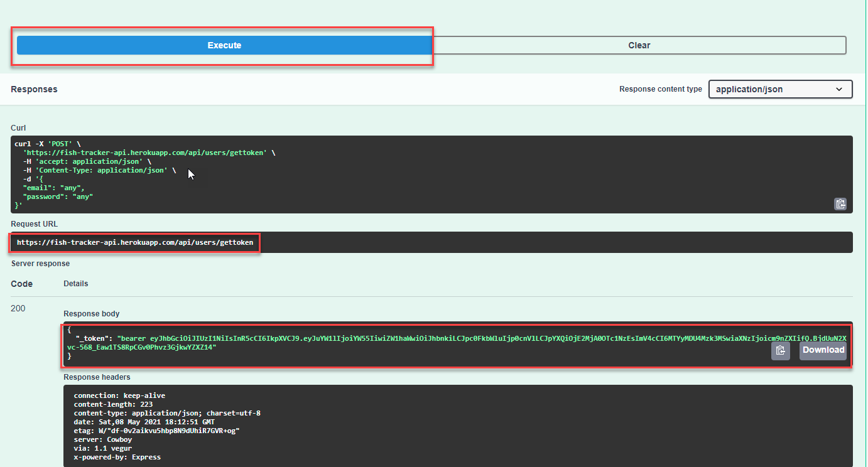Click the "server: Cowboy" header line
The image size is (868, 467).
point(103,439)
